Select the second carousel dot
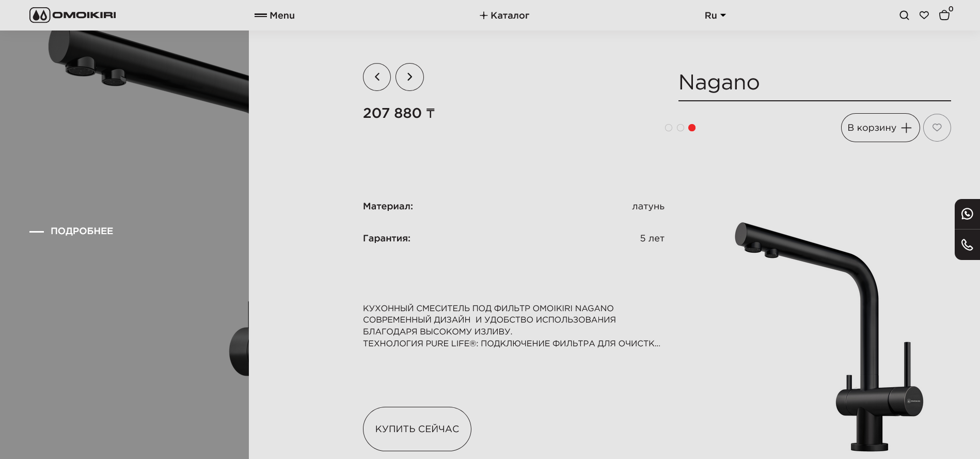Viewport: 980px width, 459px height. (681, 128)
